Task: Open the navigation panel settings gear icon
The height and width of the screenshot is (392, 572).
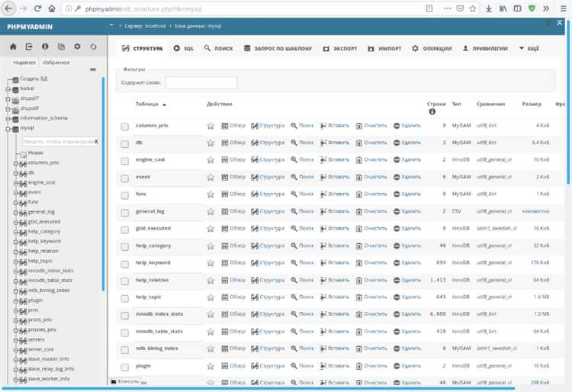Action: point(77,47)
